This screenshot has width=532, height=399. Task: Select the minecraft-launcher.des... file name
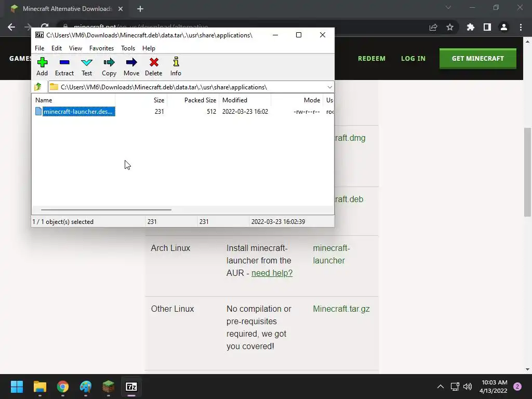tap(78, 111)
